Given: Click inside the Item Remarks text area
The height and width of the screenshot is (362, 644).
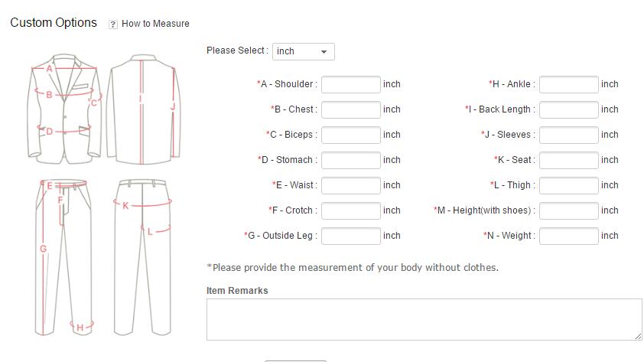Looking at the screenshot, I should [424, 319].
